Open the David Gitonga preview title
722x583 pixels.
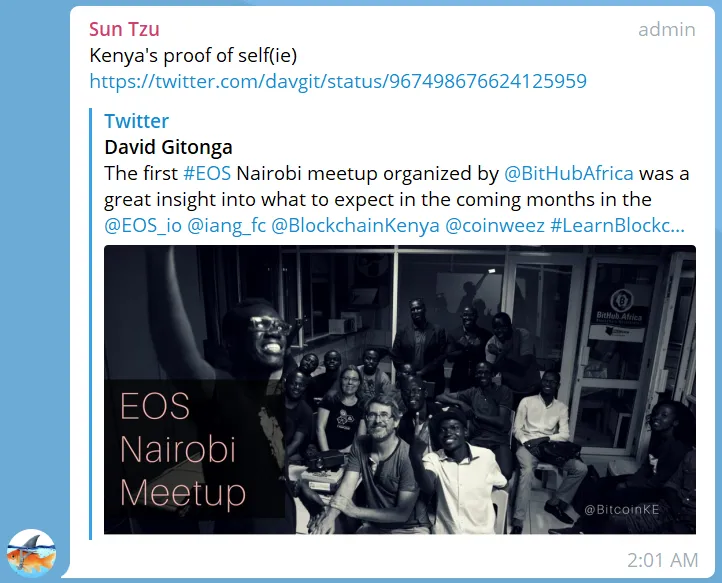168,147
